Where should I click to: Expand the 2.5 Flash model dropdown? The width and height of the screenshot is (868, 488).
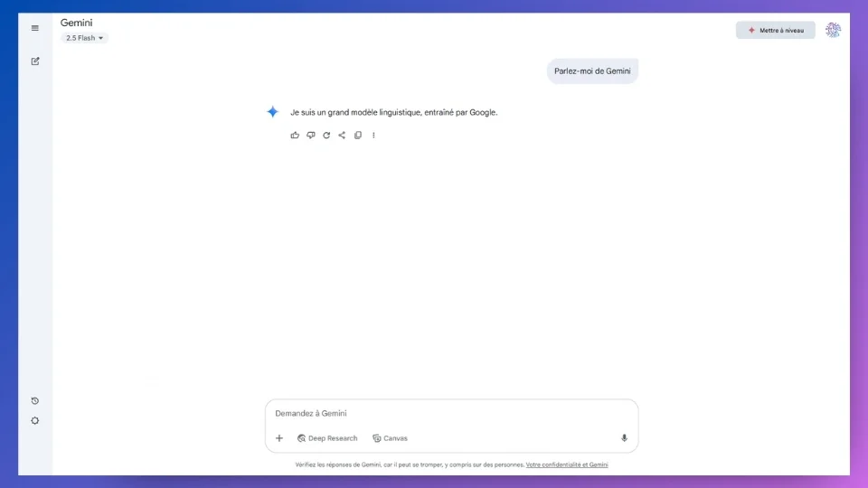pos(84,38)
